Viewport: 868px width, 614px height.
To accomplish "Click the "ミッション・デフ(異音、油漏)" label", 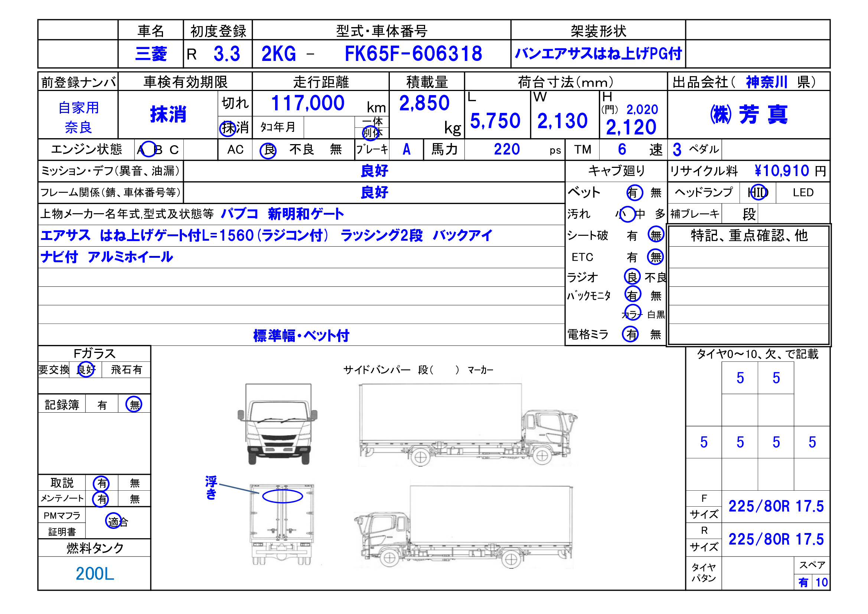I will [110, 171].
